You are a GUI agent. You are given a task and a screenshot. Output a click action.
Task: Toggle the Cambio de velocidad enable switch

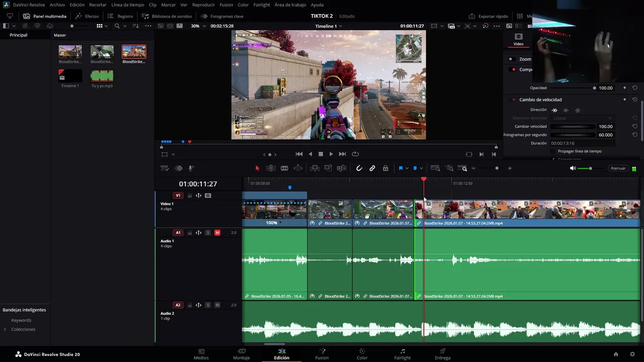tap(513, 100)
